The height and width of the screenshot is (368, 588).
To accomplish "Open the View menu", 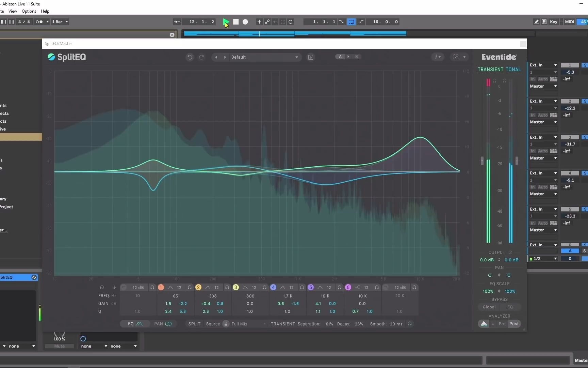I will click(x=13, y=11).
